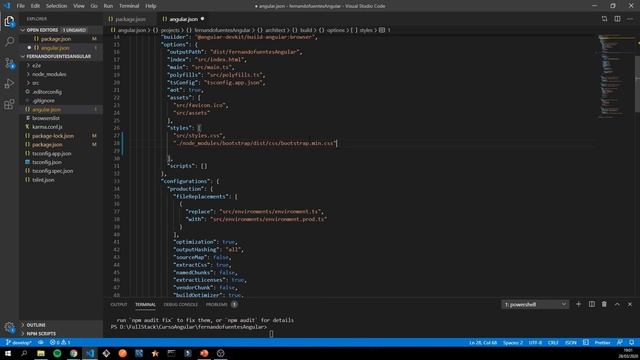Screen dimensions: 640x360
Task: Open the Run menu
Action: [x=108, y=6]
